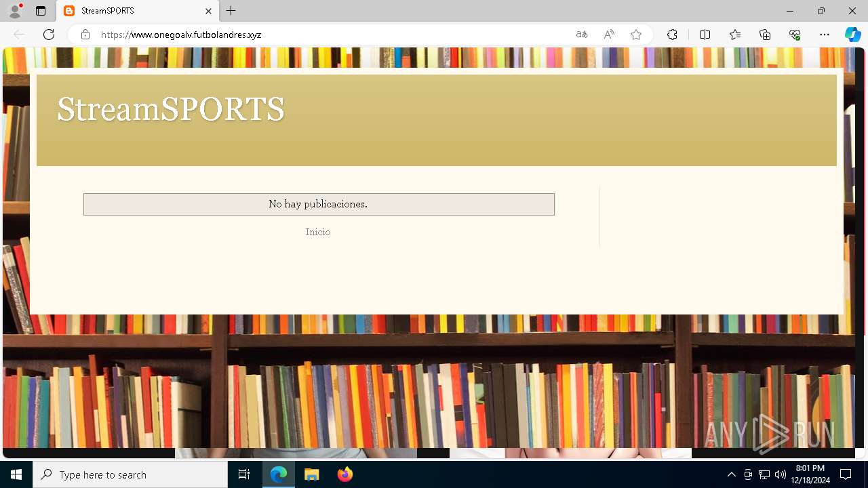This screenshot has width=868, height=488.
Task: Refresh the current page
Action: point(49,35)
